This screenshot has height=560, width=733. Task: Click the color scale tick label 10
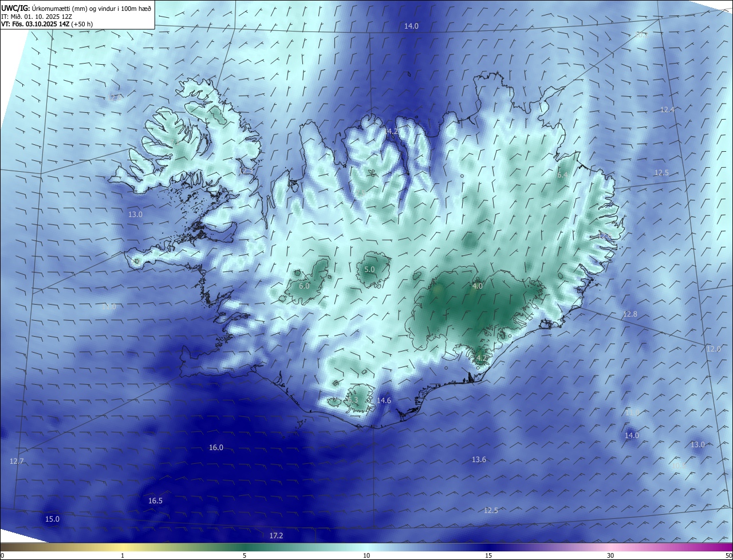366,555
